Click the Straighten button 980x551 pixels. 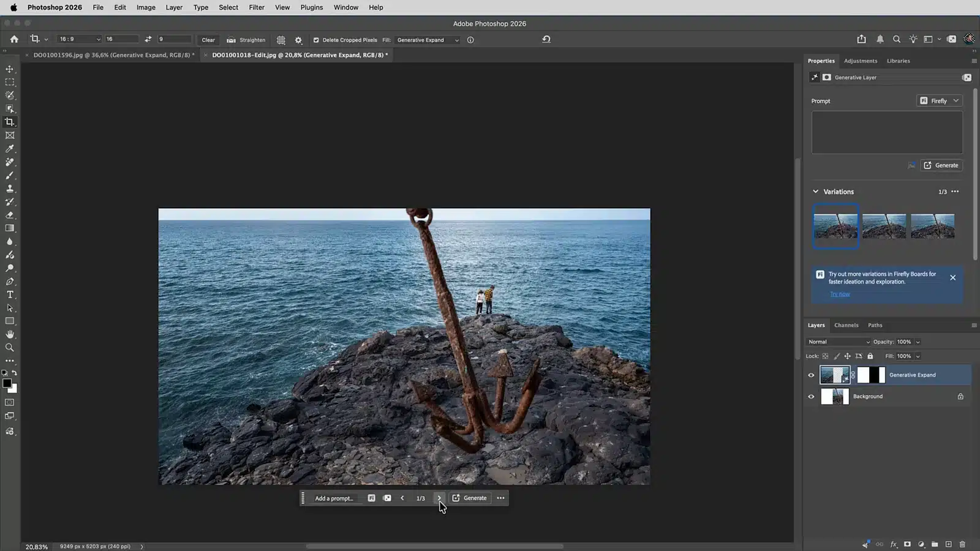(x=246, y=40)
